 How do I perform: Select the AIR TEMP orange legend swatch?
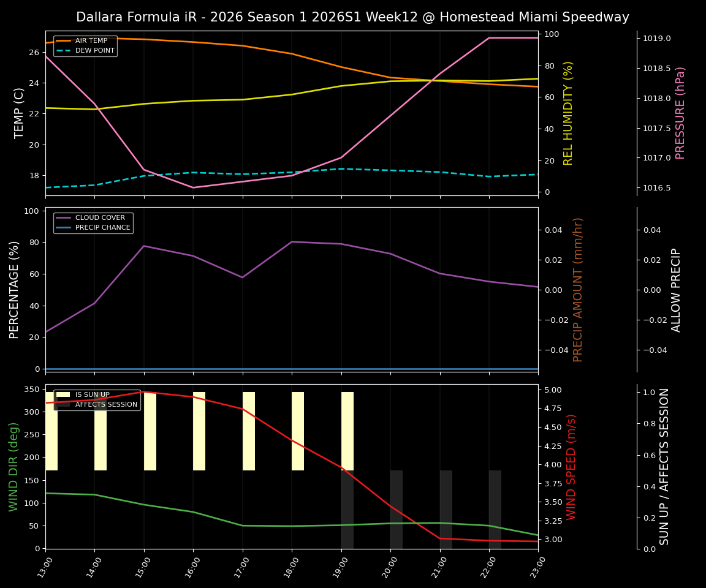(x=63, y=40)
